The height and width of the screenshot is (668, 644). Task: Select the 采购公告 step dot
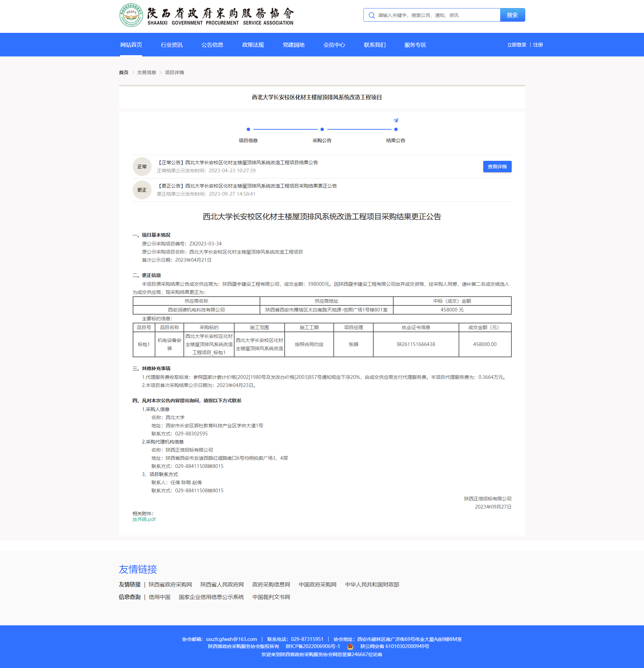321,130
